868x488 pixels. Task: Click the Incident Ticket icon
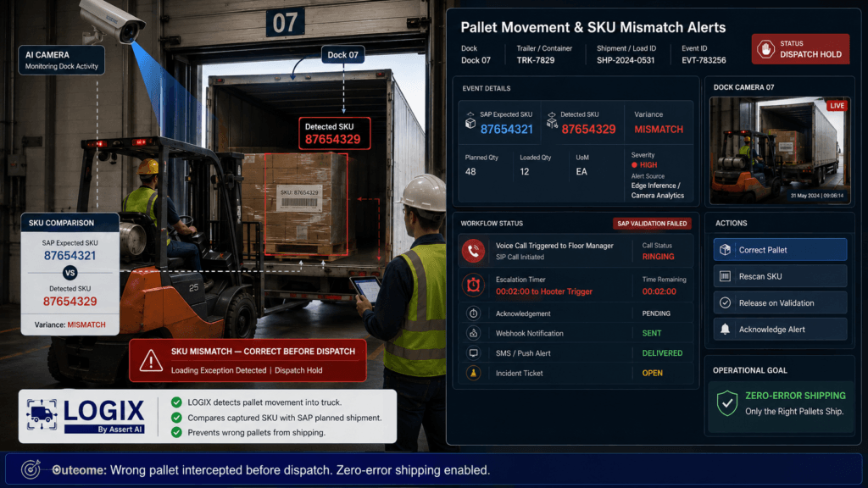tap(473, 373)
